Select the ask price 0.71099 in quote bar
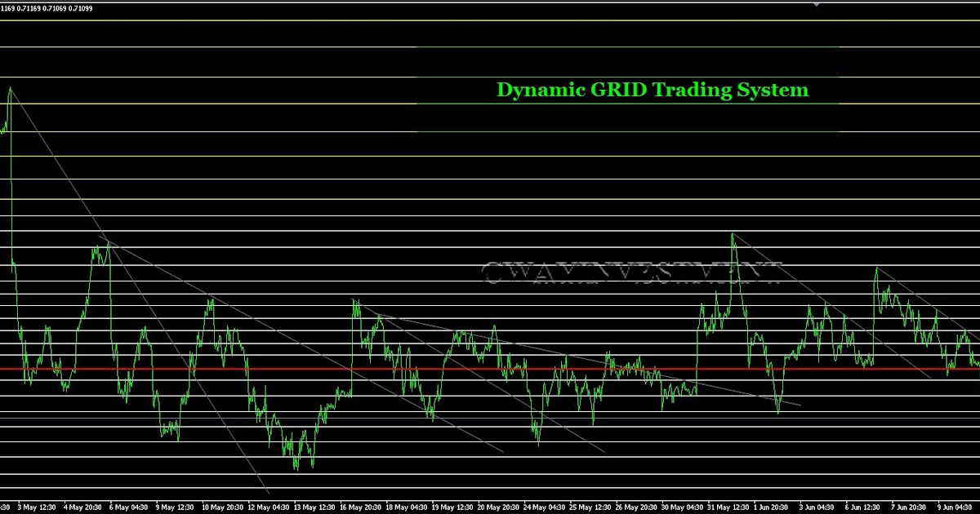 coord(83,7)
